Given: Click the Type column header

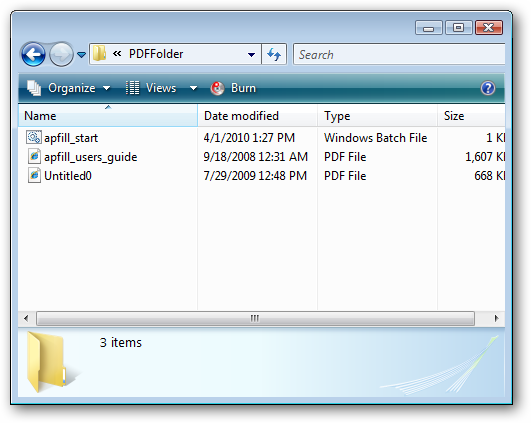Looking at the screenshot, I should coord(377,116).
